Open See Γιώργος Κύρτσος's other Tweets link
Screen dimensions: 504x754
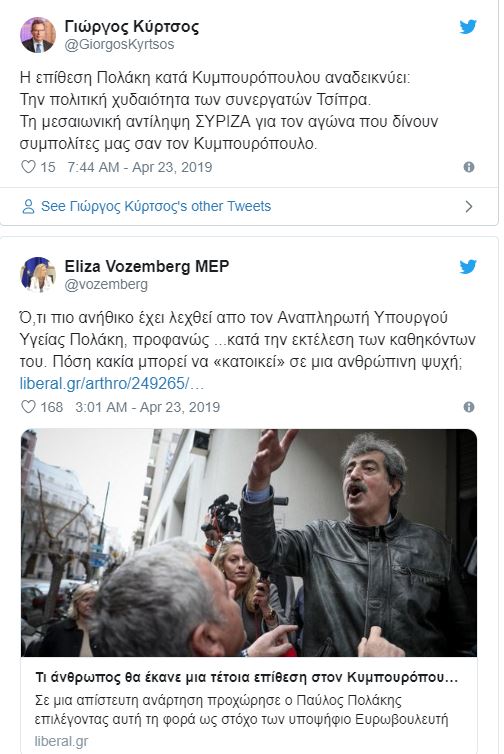(x=156, y=206)
